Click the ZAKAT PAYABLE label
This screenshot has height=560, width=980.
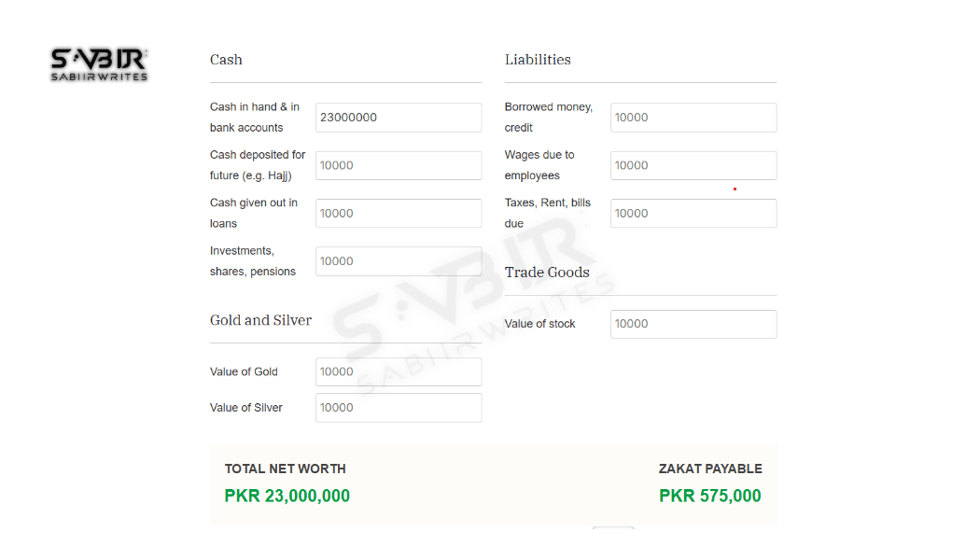coord(710,469)
